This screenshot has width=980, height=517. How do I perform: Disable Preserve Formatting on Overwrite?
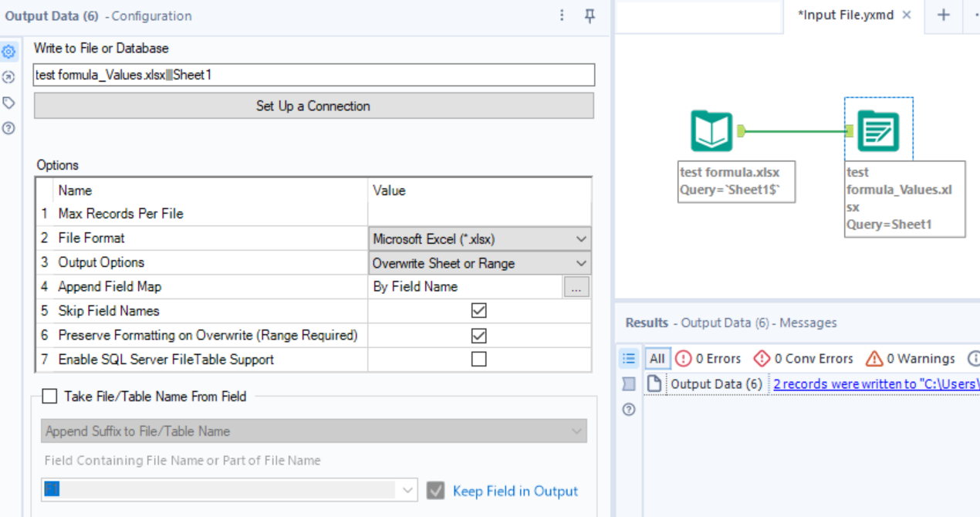click(x=478, y=335)
